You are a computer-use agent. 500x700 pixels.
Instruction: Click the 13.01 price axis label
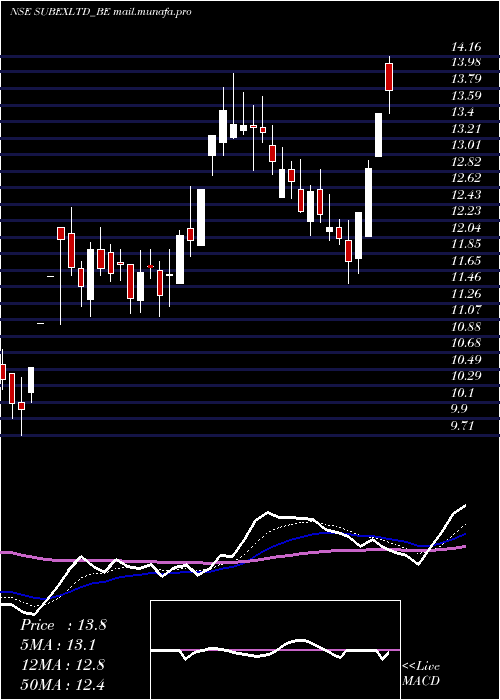[x=467, y=146]
